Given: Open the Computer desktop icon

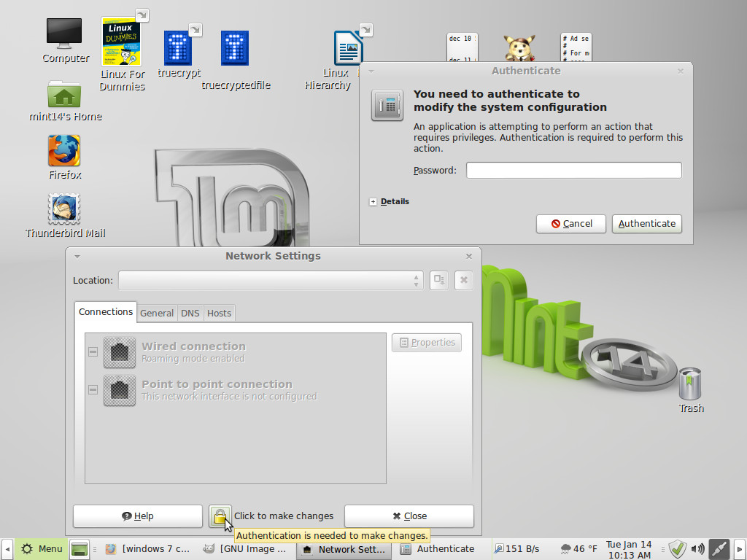Looking at the screenshot, I should point(65,34).
